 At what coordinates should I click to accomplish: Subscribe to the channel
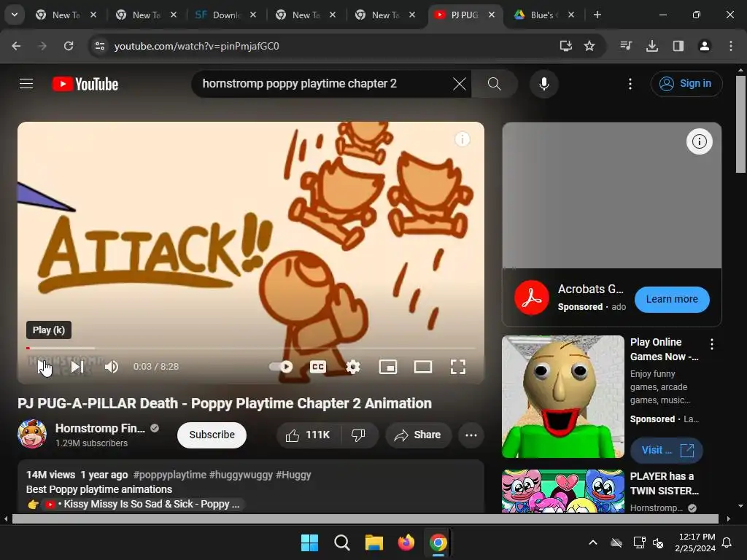point(212,435)
